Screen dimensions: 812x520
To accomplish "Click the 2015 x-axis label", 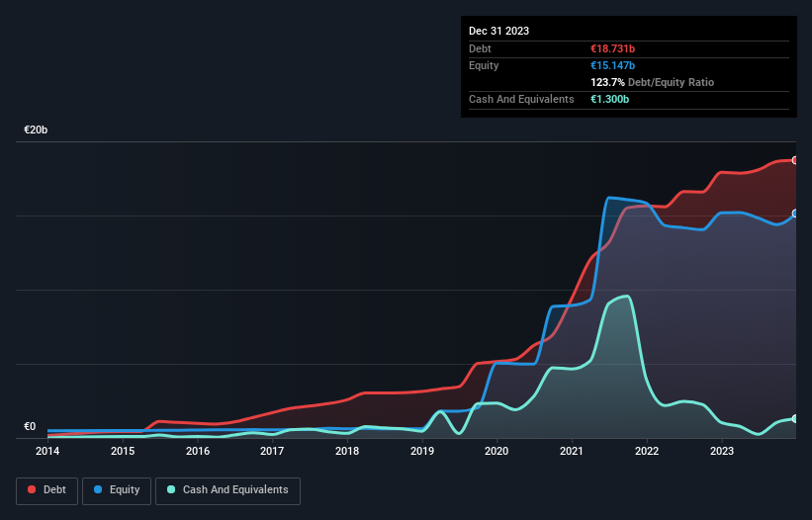I will pos(123,451).
